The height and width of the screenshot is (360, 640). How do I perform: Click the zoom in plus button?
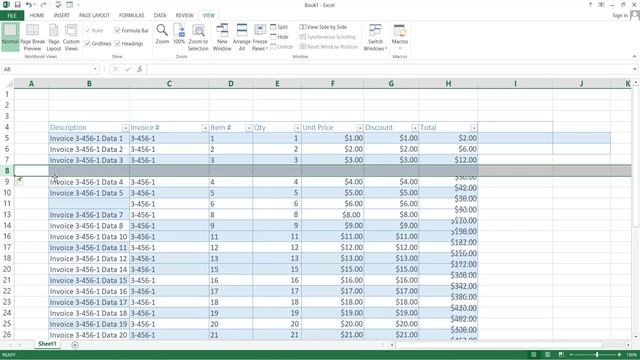click(619, 355)
